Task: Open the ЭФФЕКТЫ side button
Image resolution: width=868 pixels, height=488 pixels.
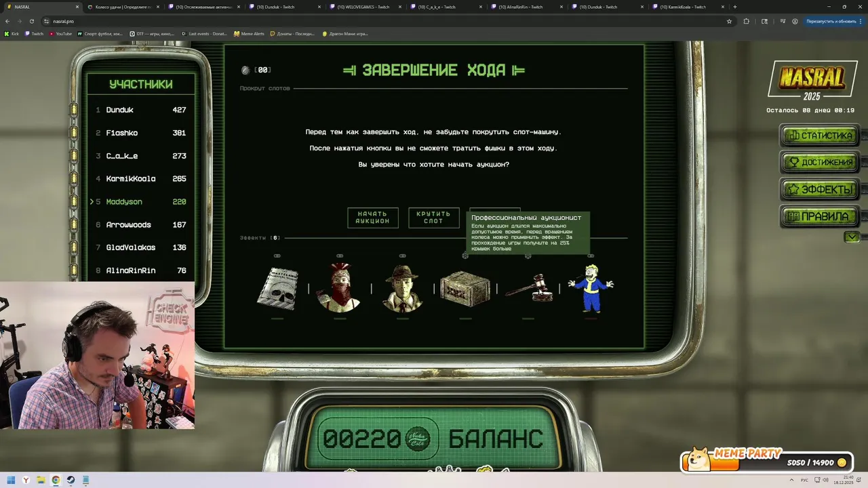Action: pos(820,190)
